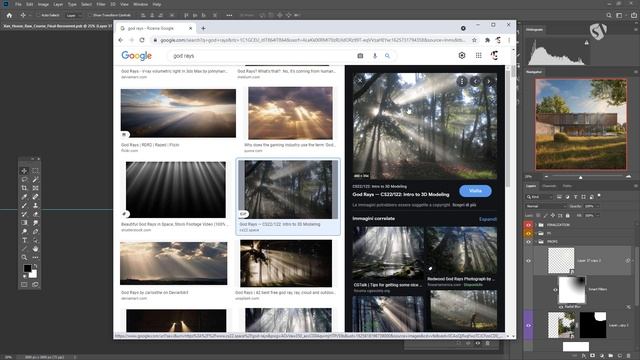Image resolution: width=640 pixels, height=360 pixels.
Task: Toggle visibility of the orange-labeled group
Action: click(x=528, y=233)
